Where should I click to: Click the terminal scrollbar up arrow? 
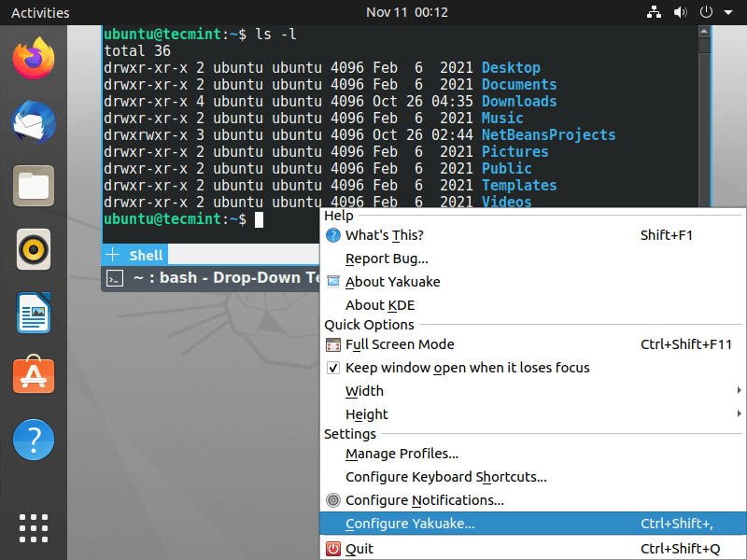click(x=704, y=32)
